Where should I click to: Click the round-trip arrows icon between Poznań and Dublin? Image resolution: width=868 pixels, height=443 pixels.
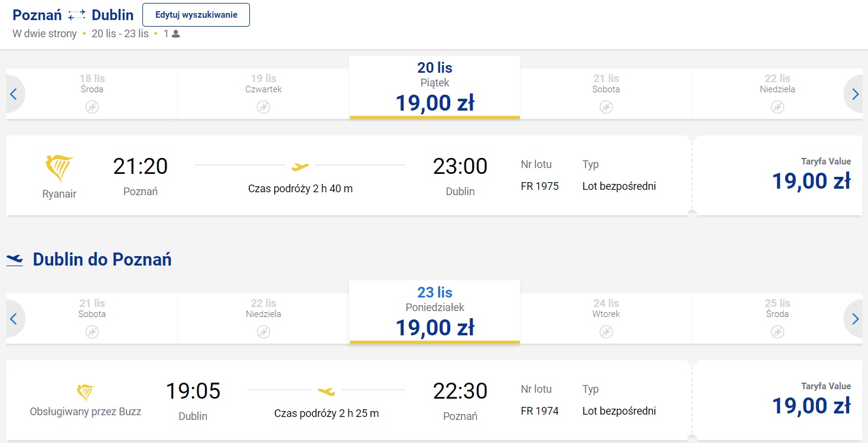point(77,15)
